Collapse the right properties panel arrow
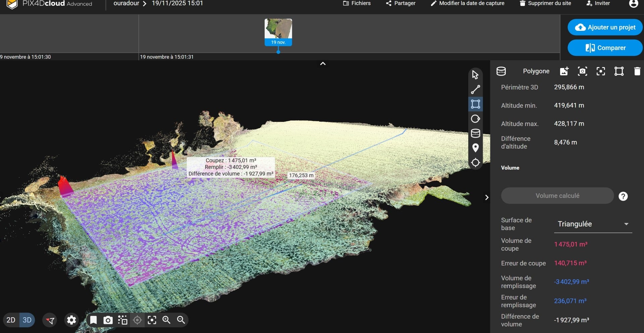The width and height of the screenshot is (644, 333). click(486, 197)
